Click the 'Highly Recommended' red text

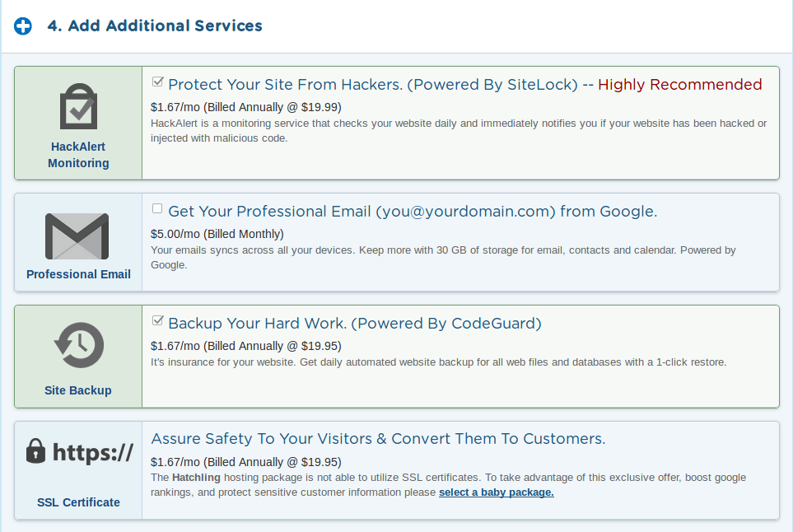click(679, 84)
